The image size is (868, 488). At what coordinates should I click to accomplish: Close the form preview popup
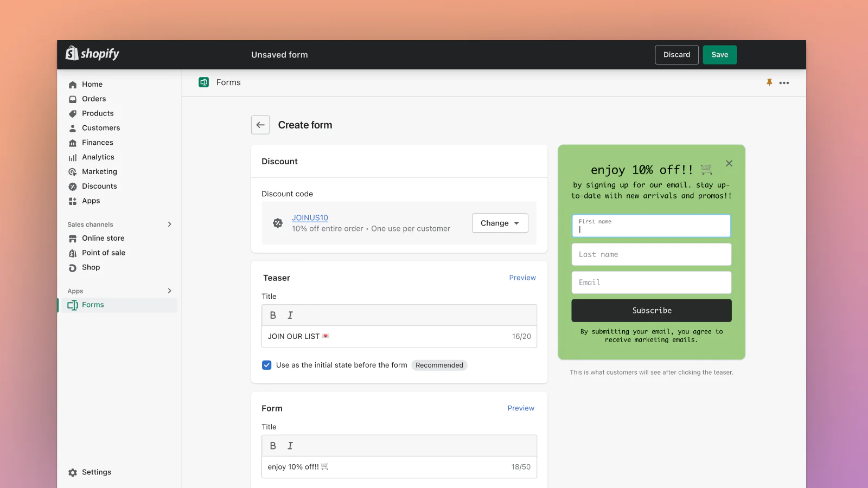click(x=729, y=163)
